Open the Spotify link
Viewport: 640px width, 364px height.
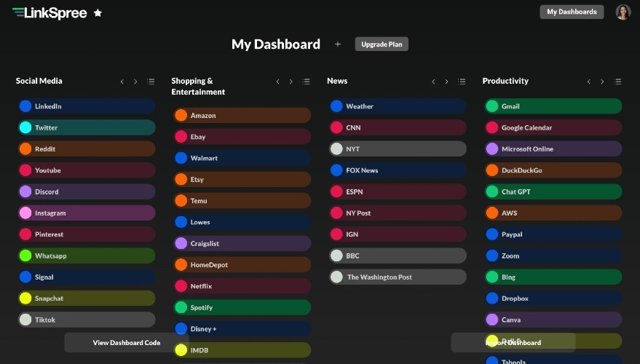coord(242,307)
